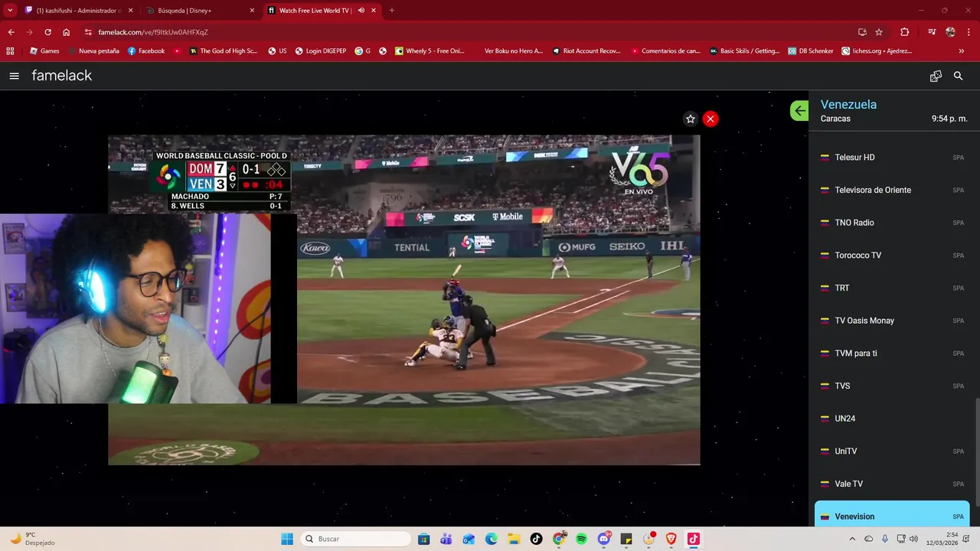980x551 pixels.
Task: Open the lichess.org bookmark
Action: (877, 51)
